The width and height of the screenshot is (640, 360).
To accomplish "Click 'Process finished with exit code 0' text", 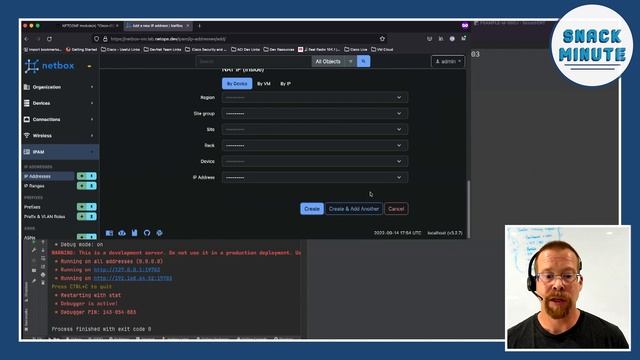I will click(101, 329).
